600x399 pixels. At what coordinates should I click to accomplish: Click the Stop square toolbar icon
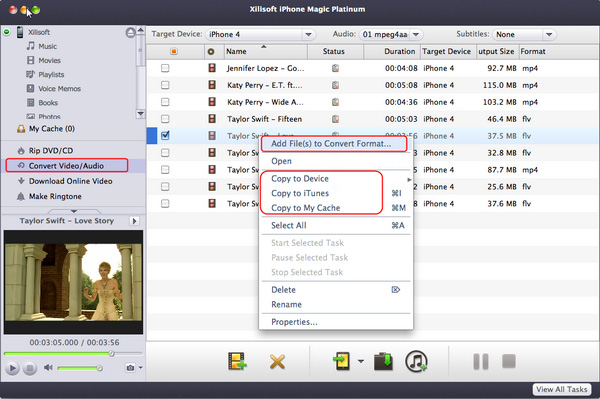509,361
